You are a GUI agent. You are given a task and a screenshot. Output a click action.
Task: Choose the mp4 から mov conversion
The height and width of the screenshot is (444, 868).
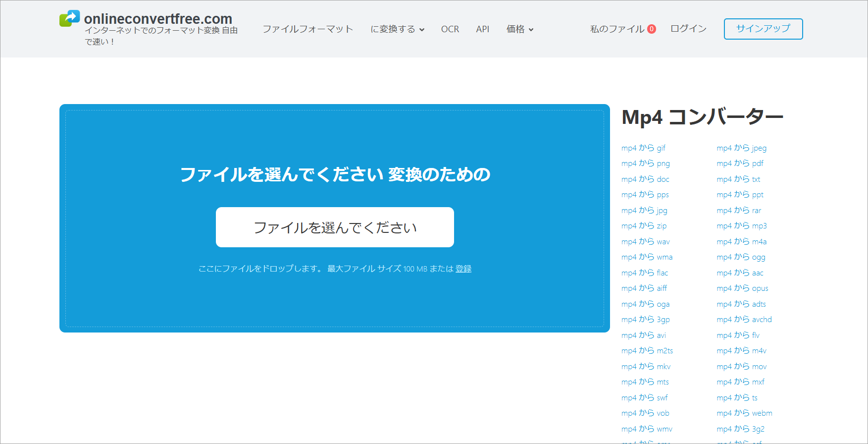741,366
